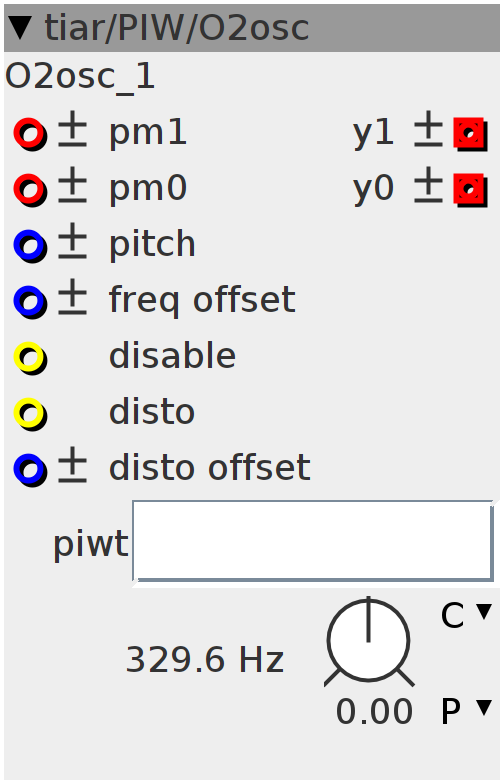This screenshot has height=784, width=504.
Task: Click the yellow disable inlet port
Action: (30, 358)
